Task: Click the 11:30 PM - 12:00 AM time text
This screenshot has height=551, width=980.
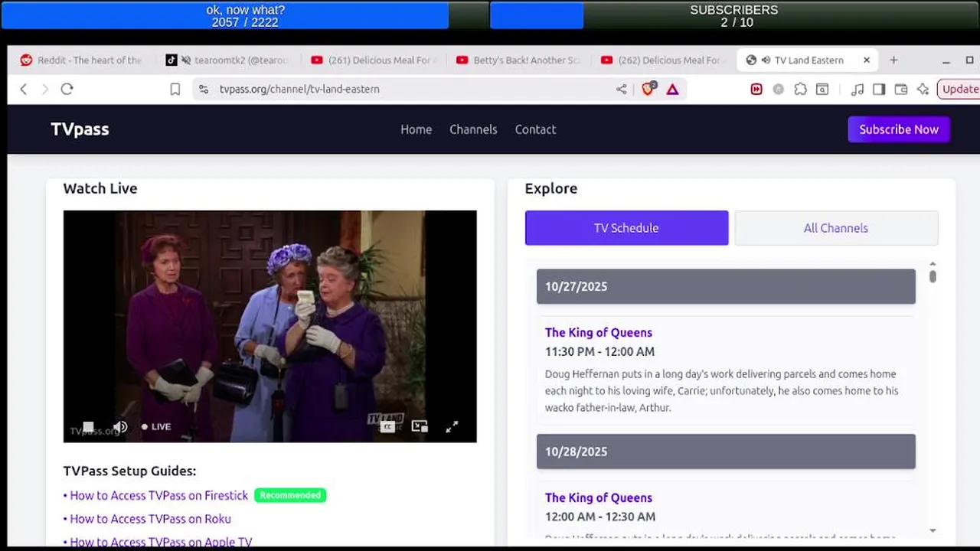Action: coord(599,352)
